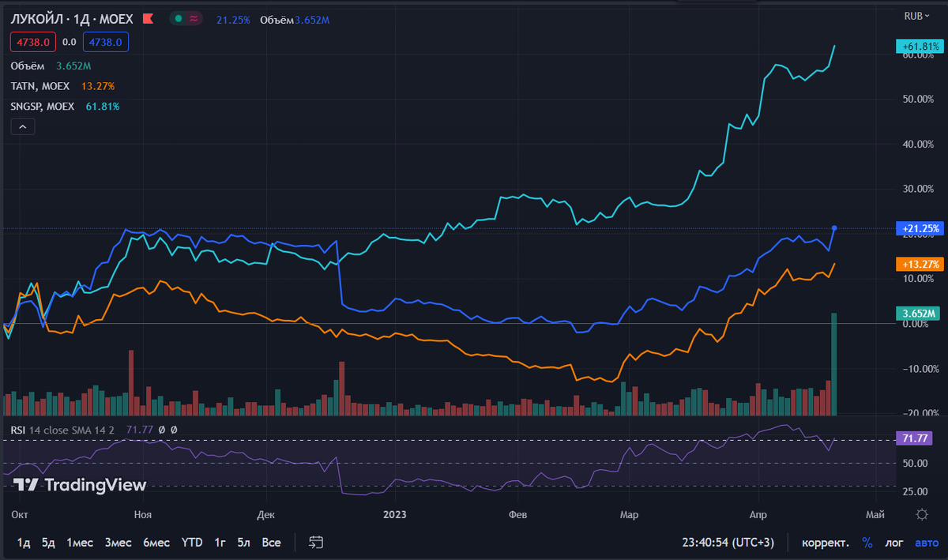Toggle the лог logarithmic scale
The width and height of the screenshot is (948, 560).
tap(894, 543)
